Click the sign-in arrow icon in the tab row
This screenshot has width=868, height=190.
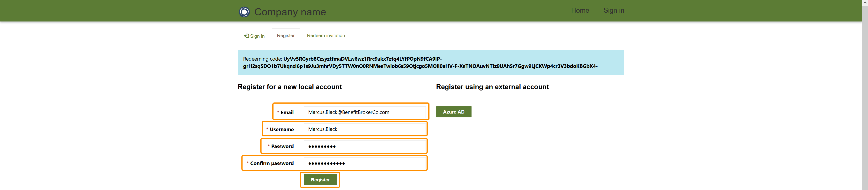[247, 36]
